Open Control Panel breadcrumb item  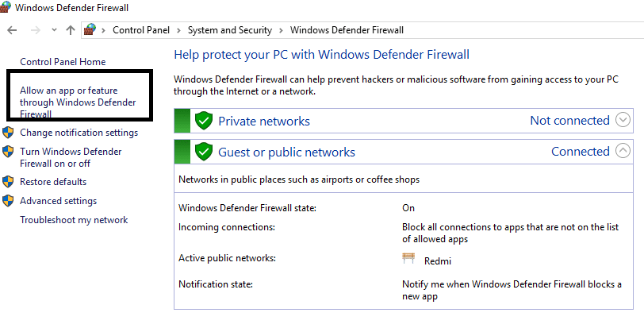[143, 30]
